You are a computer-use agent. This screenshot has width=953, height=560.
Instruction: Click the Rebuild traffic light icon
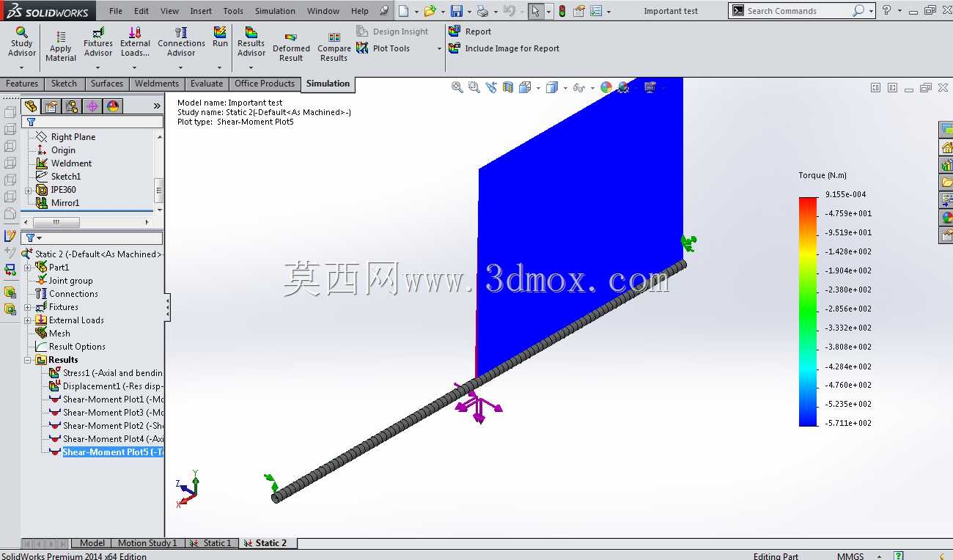pos(562,11)
